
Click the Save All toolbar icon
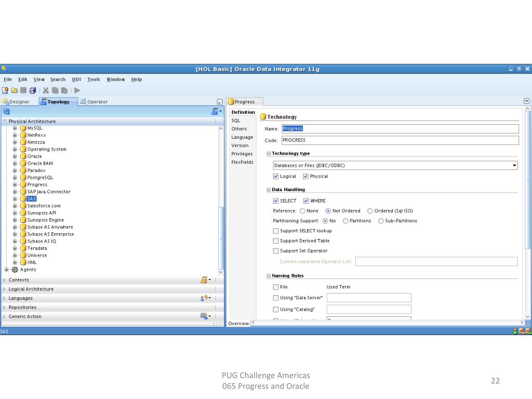coord(33,90)
